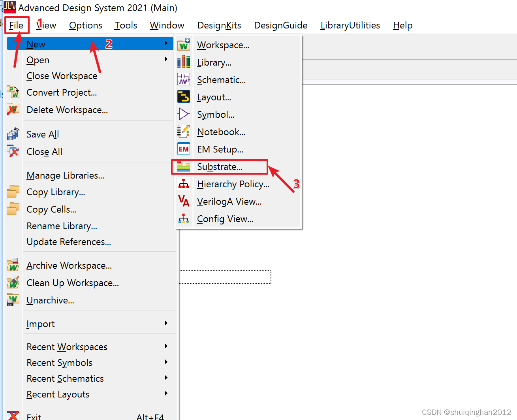Click Delete Workspace label text
Screen dimensions: 517x420
[67, 110]
